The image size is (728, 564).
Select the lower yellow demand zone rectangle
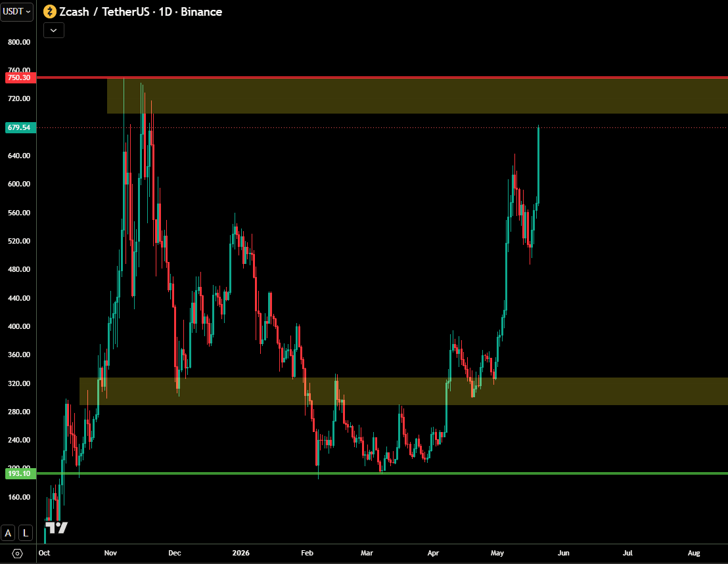(403, 391)
